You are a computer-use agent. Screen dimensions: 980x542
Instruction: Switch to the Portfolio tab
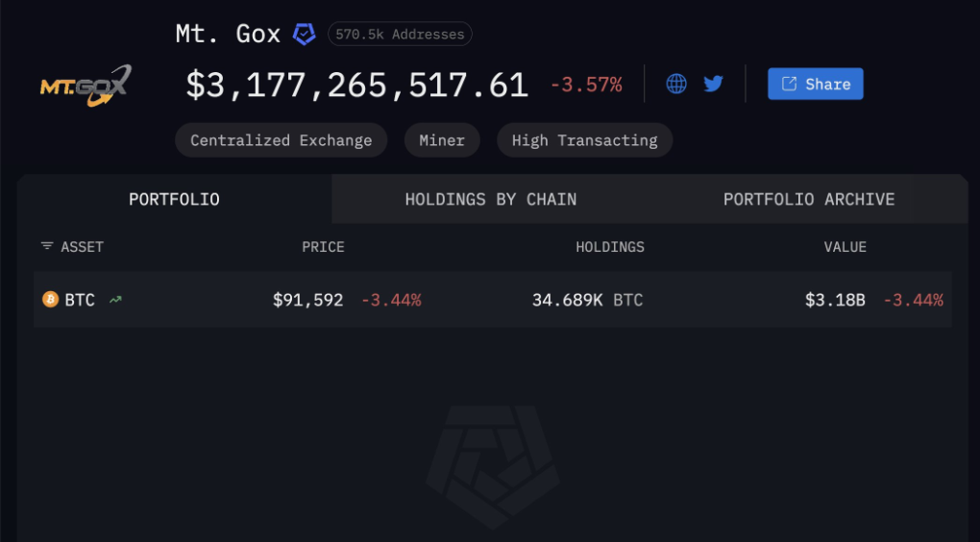point(174,199)
